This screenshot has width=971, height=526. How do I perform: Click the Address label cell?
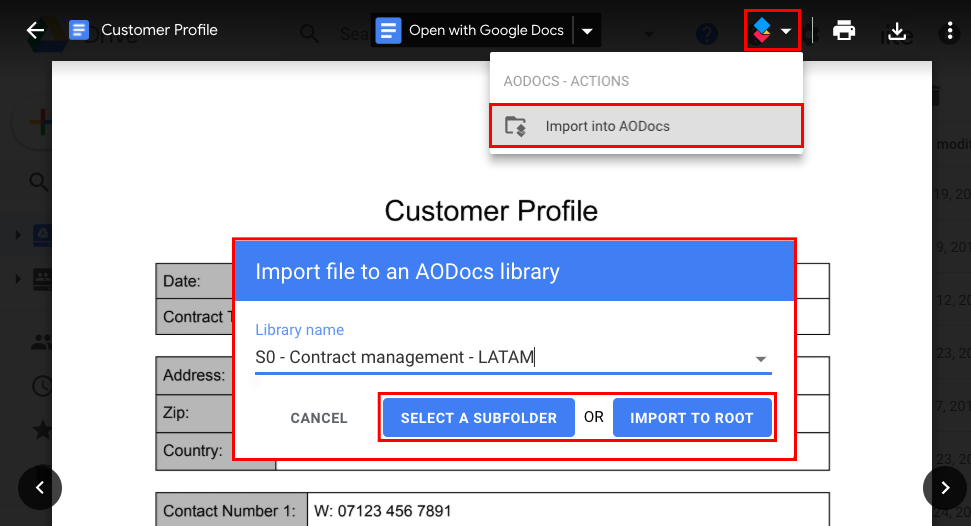194,375
